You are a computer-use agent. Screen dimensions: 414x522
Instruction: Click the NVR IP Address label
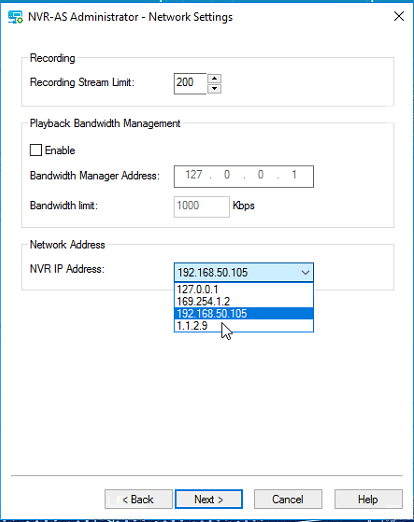pyautogui.click(x=67, y=269)
